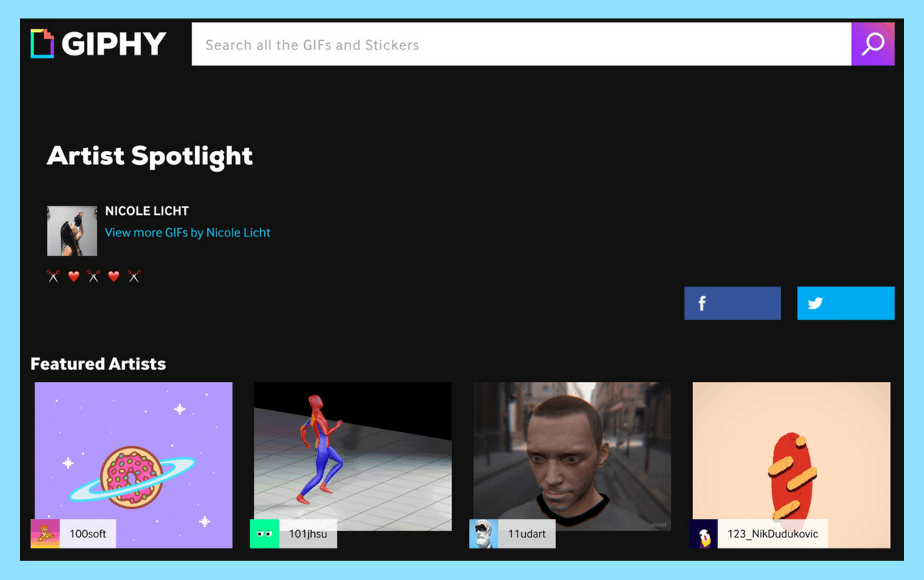Focus the Search all the GIFs field
This screenshot has height=580, width=924.
[x=521, y=44]
